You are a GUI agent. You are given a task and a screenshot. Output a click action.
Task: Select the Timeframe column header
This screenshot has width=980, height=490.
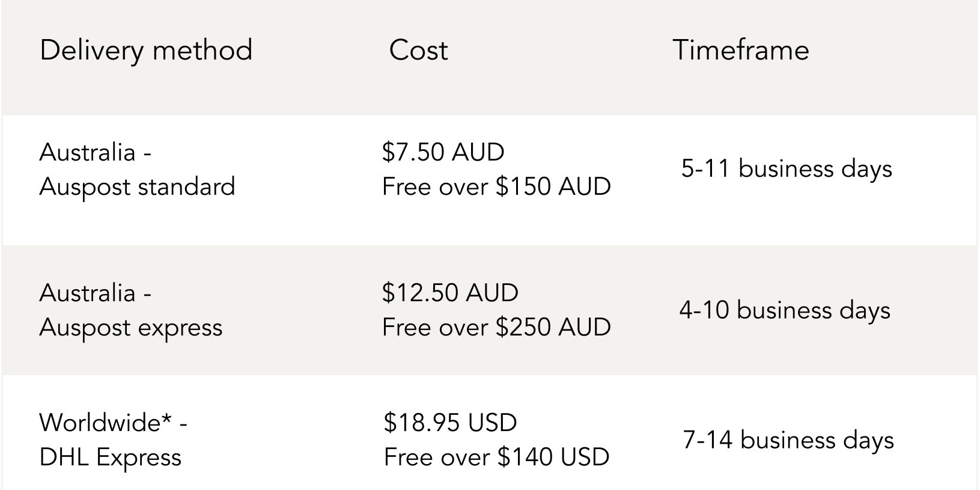(741, 50)
